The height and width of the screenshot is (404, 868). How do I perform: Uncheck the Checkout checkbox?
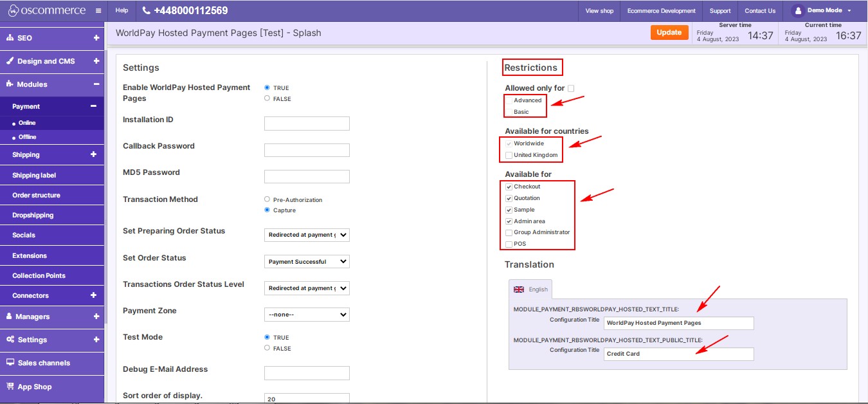[509, 187]
